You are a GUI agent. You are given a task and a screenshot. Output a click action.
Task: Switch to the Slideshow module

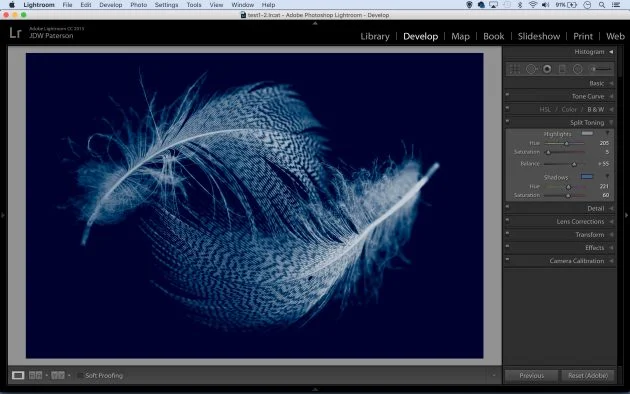click(x=539, y=36)
